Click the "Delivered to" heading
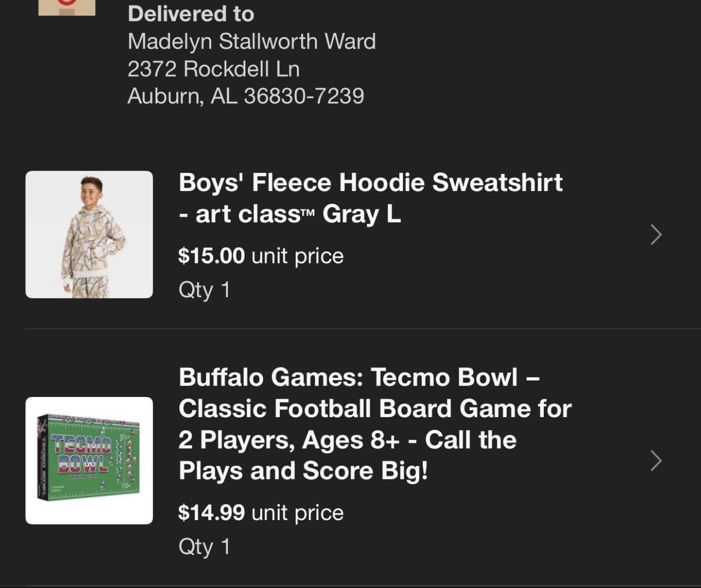Viewport: 701px width, 588px height. [x=191, y=14]
